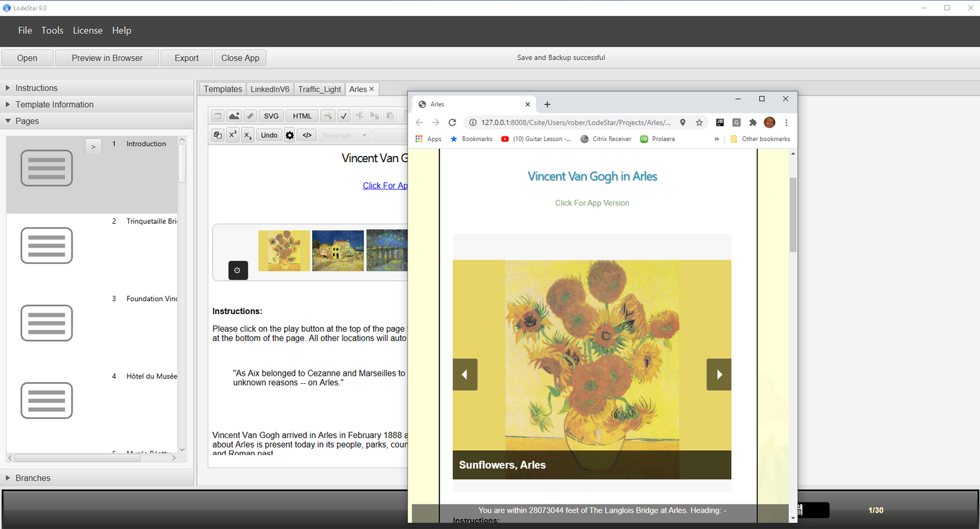Screen dimensions: 980x529
Task: Open the Help menu
Action: 121,31
